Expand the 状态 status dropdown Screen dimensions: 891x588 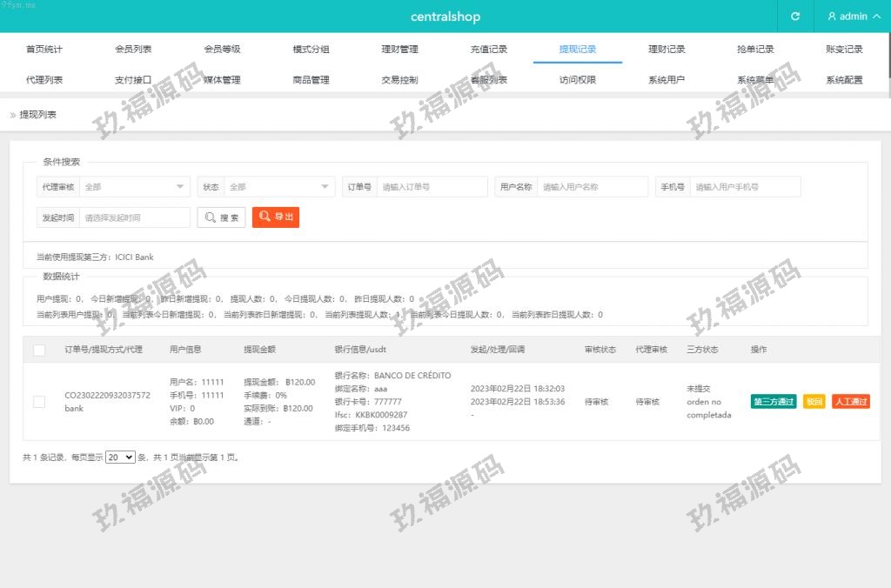click(x=278, y=187)
